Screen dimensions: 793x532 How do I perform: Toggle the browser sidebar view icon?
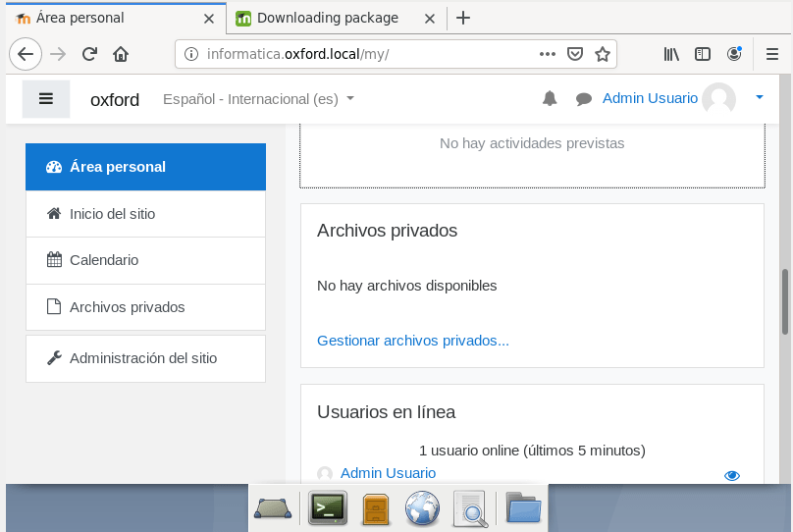coord(703,54)
